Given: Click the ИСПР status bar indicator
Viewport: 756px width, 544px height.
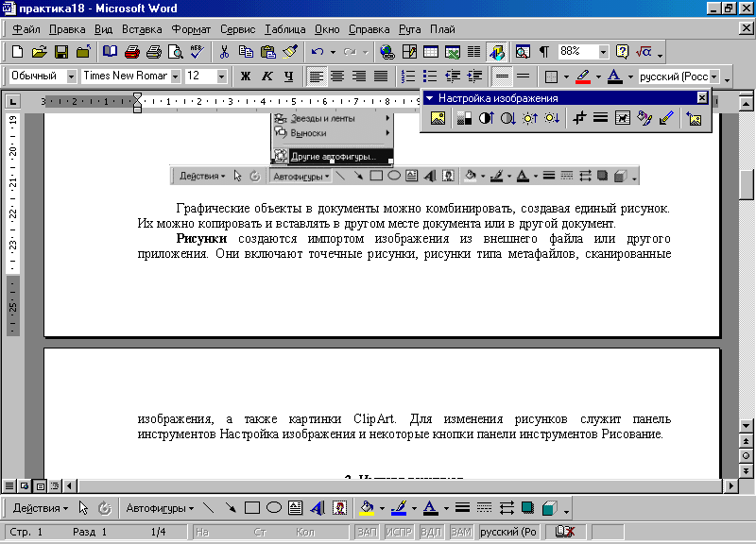Looking at the screenshot, I should coord(399,532).
